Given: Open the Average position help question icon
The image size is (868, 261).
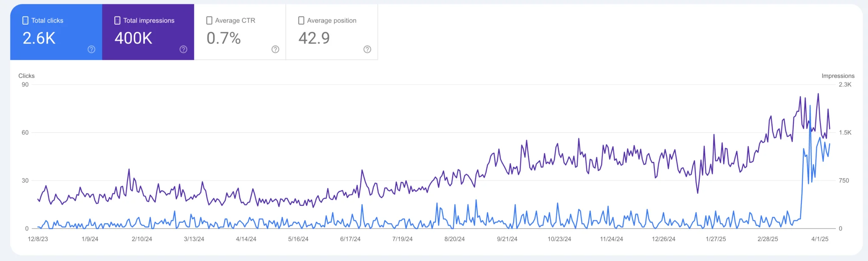Looking at the screenshot, I should [x=367, y=50].
